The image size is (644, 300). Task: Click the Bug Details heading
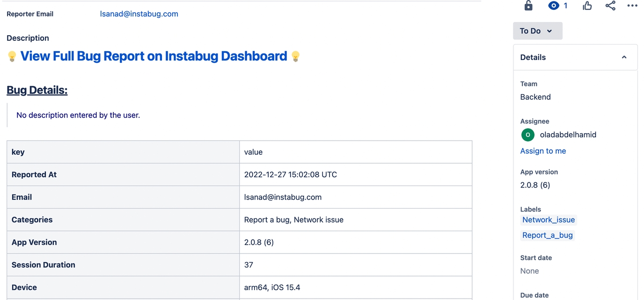(37, 90)
